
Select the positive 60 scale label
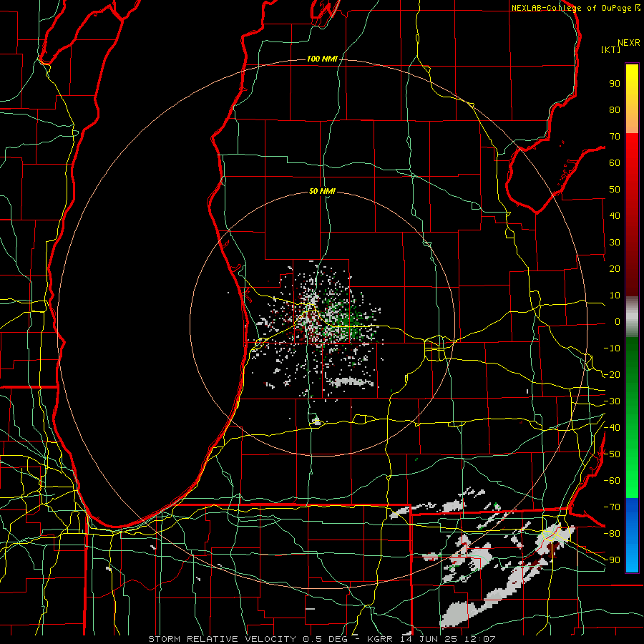[615, 162]
